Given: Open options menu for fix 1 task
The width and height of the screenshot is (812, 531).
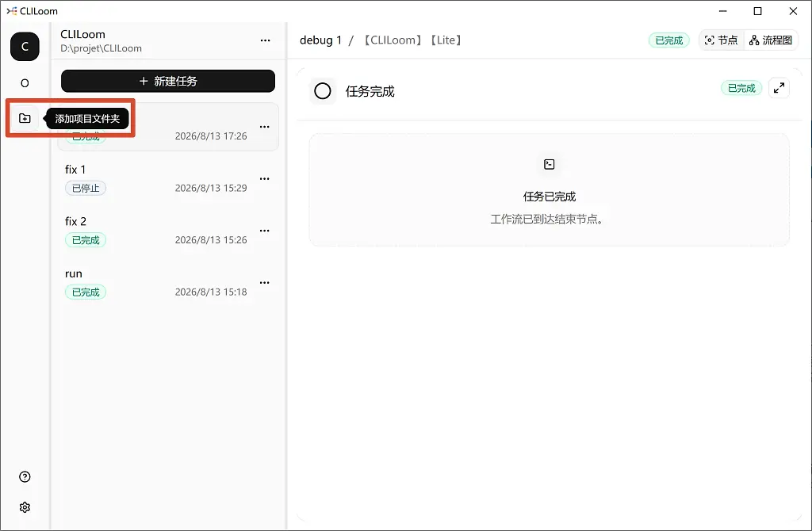Looking at the screenshot, I should click(x=265, y=178).
